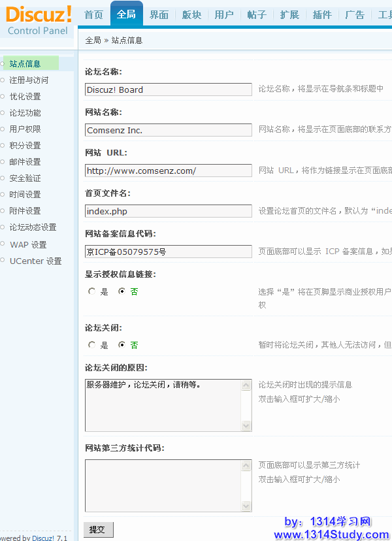Go to the 插件 tab
Image resolution: width=392 pixels, height=541 pixels.
(x=322, y=15)
